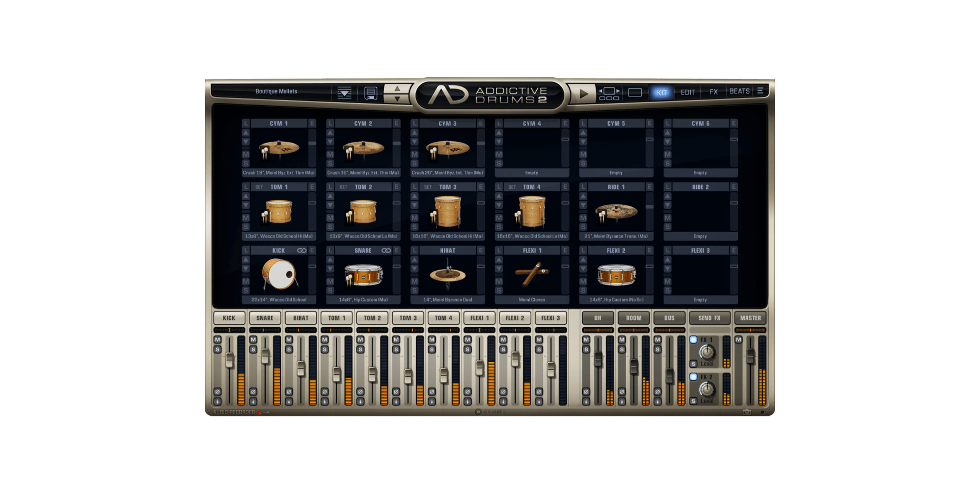Open Cym 1 edit with E icon
Image resolution: width=980 pixels, height=490 pixels.
312,123
